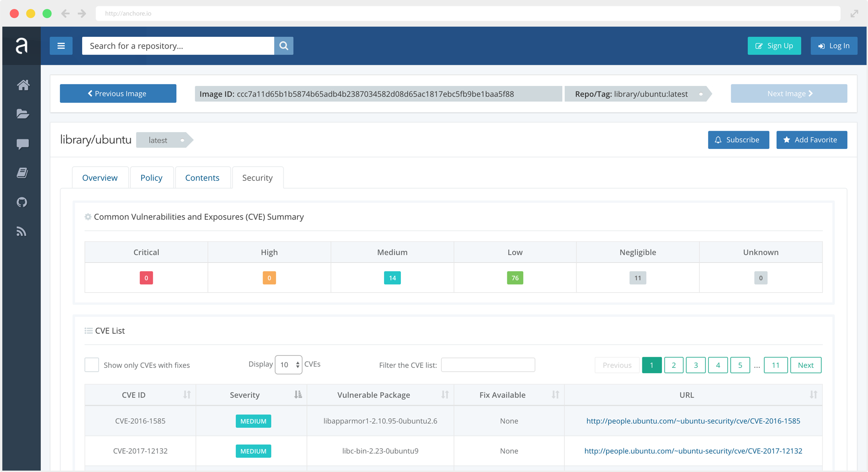Image resolution: width=868 pixels, height=472 pixels.
Task: Click the Negligible count badge 11
Action: click(638, 278)
